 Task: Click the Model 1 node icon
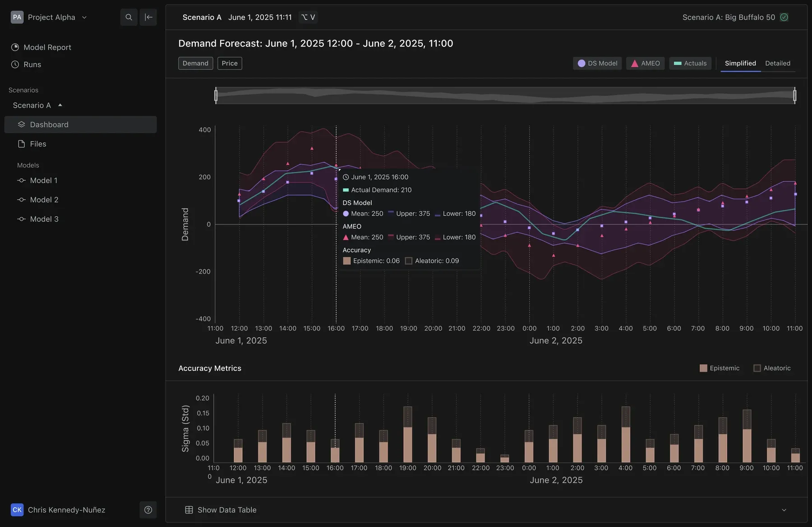[x=21, y=180]
